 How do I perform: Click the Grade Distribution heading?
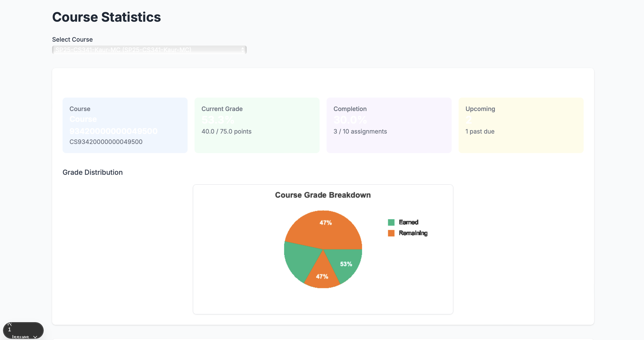[92, 172]
